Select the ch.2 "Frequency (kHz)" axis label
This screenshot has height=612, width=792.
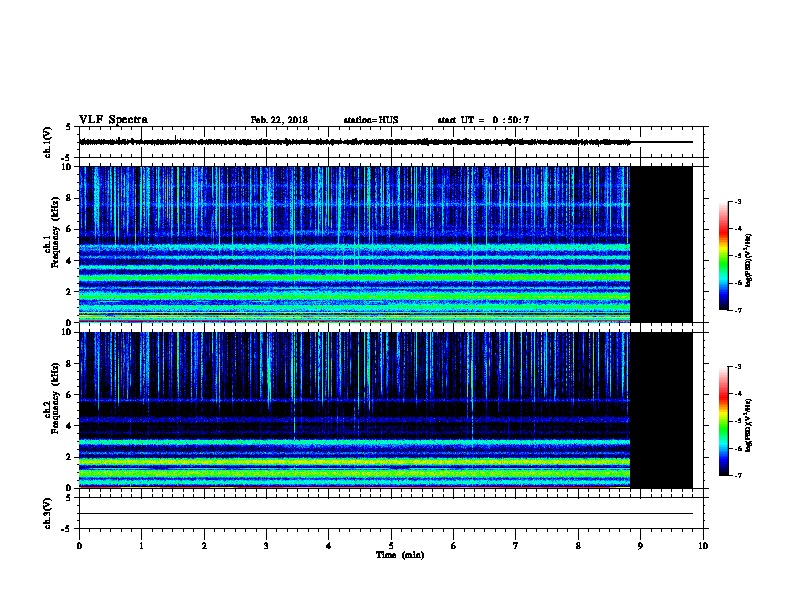[x=55, y=398]
